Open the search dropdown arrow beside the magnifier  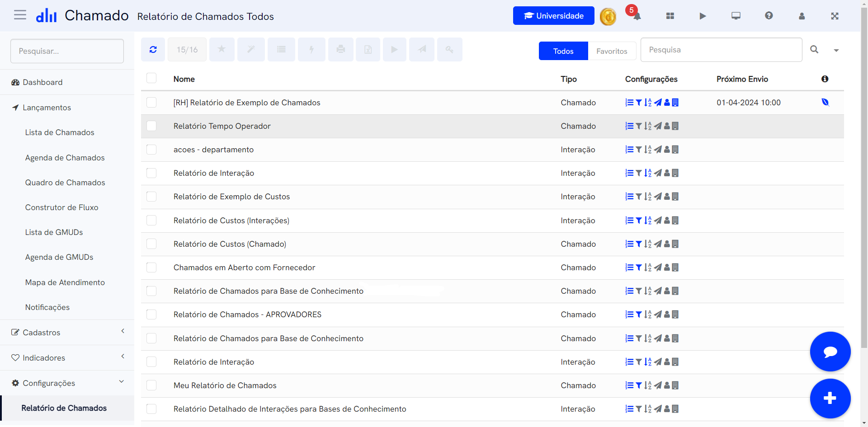(836, 51)
